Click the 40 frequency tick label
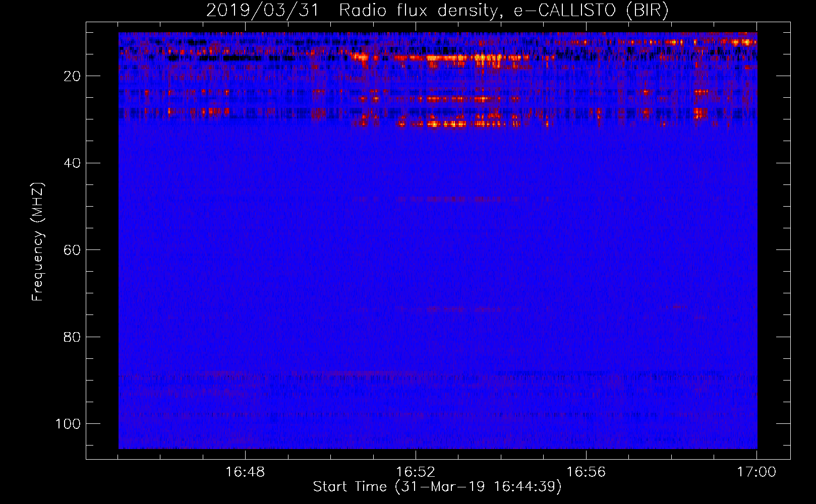The height and width of the screenshot is (504, 816). click(x=72, y=163)
